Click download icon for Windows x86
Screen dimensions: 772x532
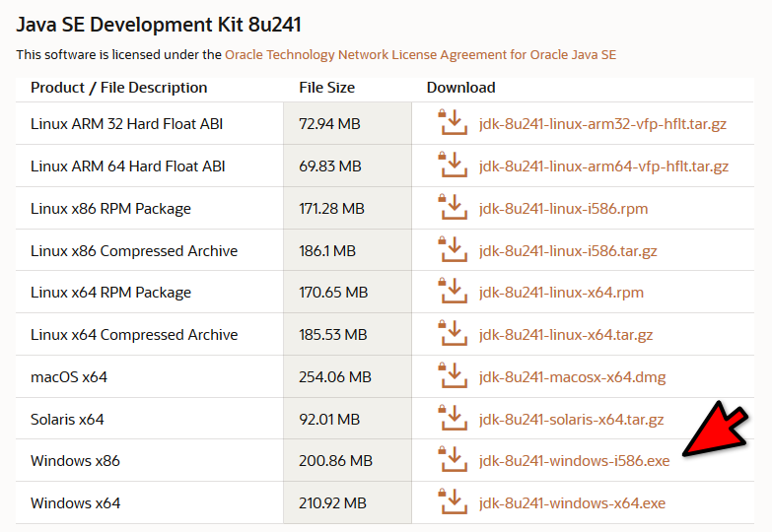coord(453,459)
